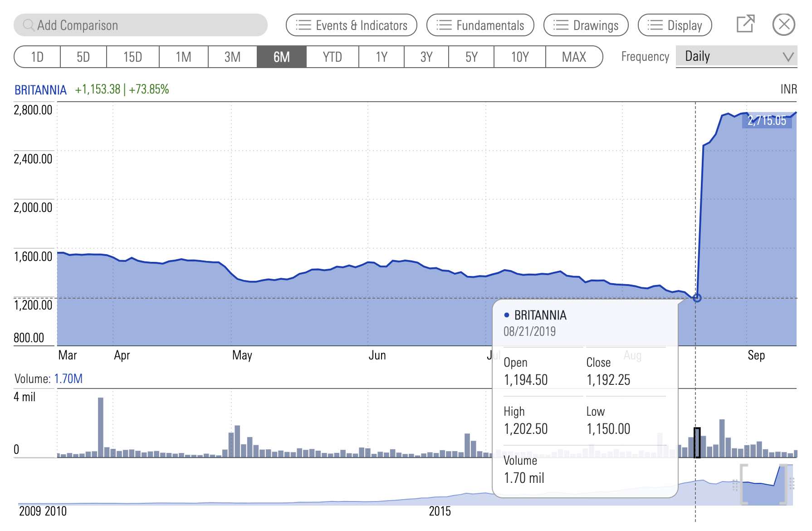
Task: Select the 3M time range
Action: pyautogui.click(x=233, y=57)
